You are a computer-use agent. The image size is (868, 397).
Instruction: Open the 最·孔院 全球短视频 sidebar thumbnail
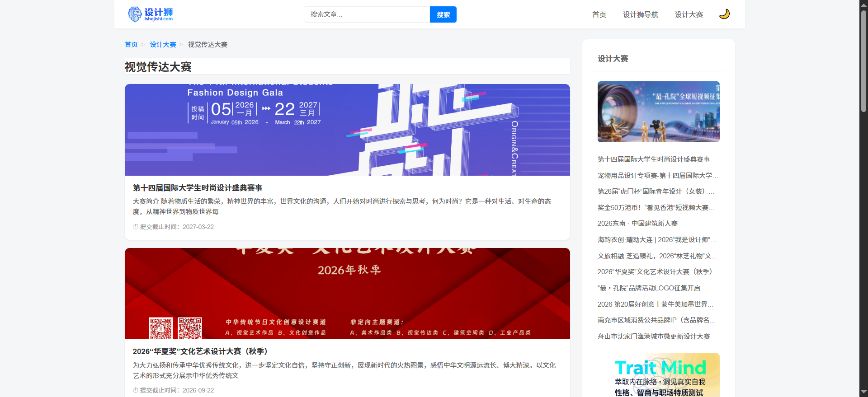coord(659,112)
